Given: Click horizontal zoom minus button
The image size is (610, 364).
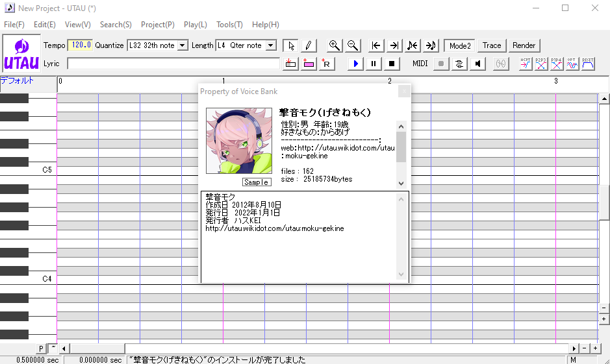Looking at the screenshot, I should pos(584,348).
